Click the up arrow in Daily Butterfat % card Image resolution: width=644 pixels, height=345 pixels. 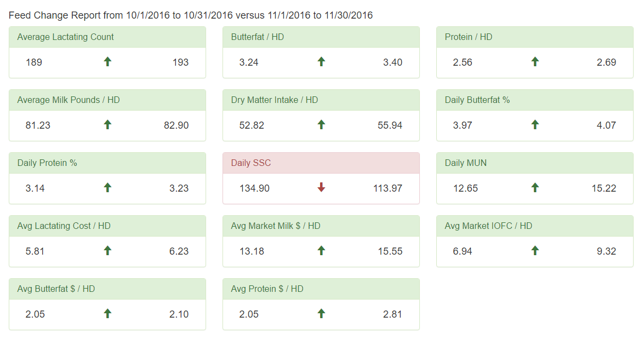(x=535, y=125)
